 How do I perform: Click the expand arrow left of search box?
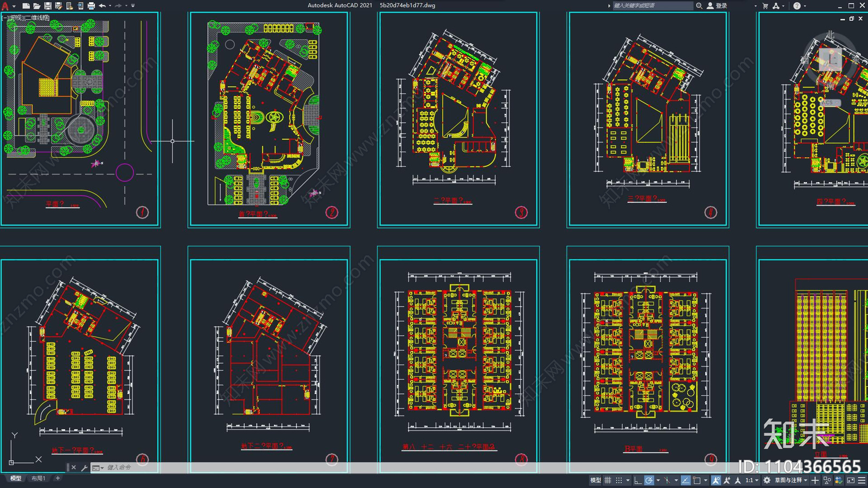609,6
